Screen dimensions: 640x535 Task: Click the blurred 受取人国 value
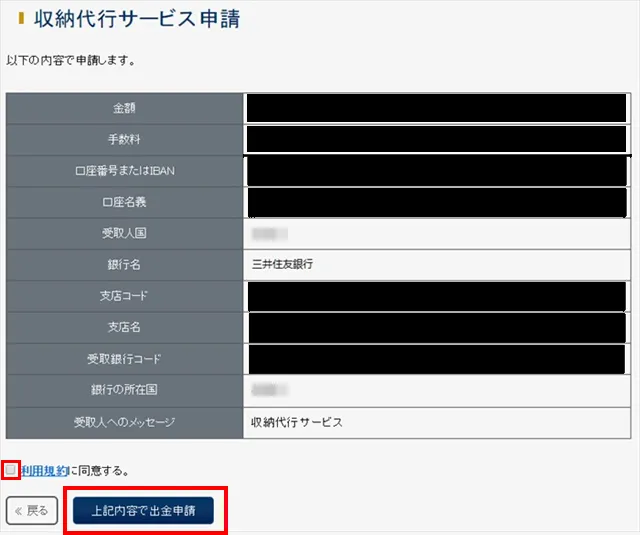pyautogui.click(x=269, y=234)
